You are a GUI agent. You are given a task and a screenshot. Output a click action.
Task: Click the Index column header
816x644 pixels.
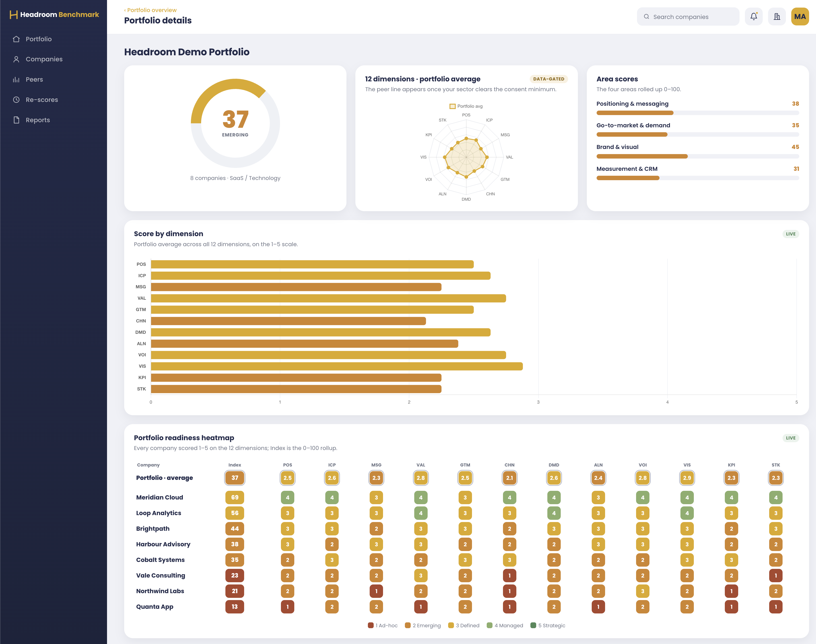click(x=235, y=465)
